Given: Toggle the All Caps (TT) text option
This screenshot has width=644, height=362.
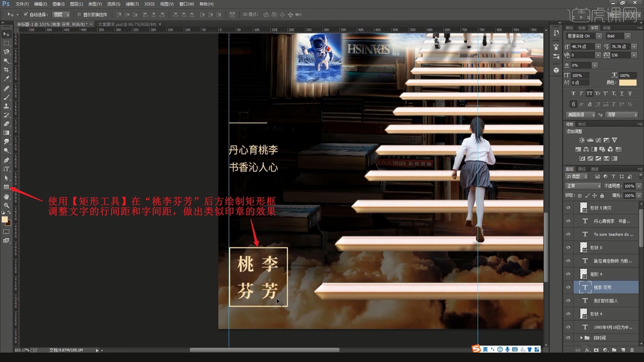Looking at the screenshot, I should click(x=589, y=94).
